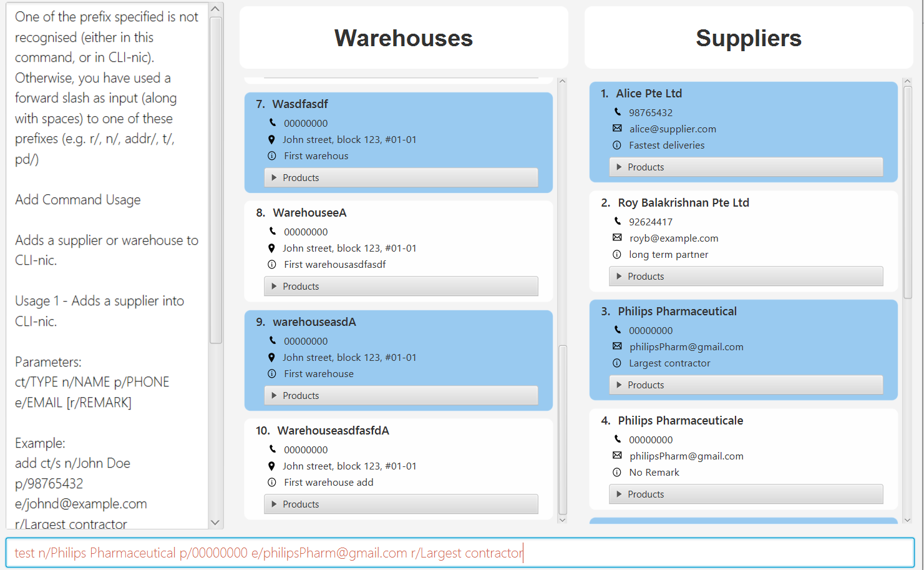This screenshot has height=570, width=924.
Task: Click the result panel scrollbar thumb
Action: coord(216,180)
